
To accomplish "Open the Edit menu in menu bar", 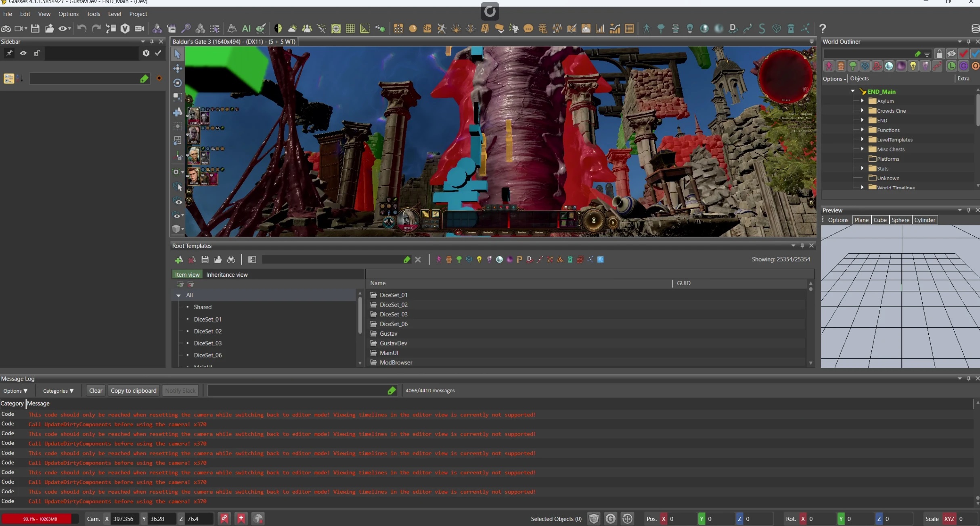I will (x=25, y=14).
